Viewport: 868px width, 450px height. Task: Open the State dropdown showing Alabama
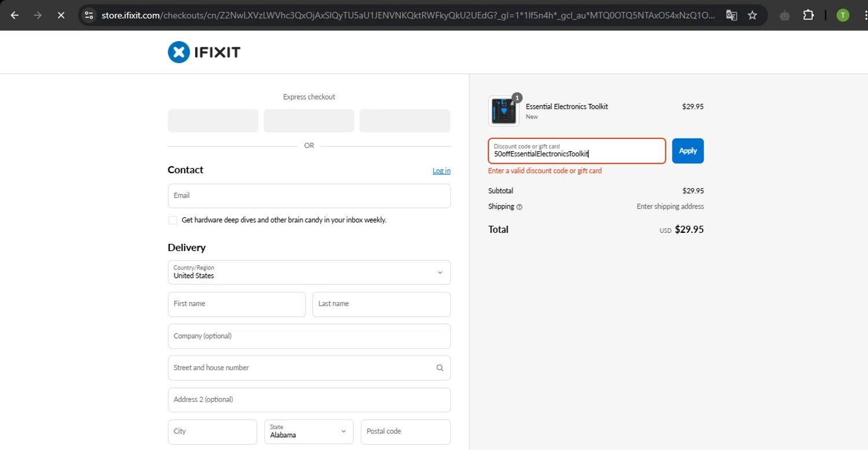[308, 431]
